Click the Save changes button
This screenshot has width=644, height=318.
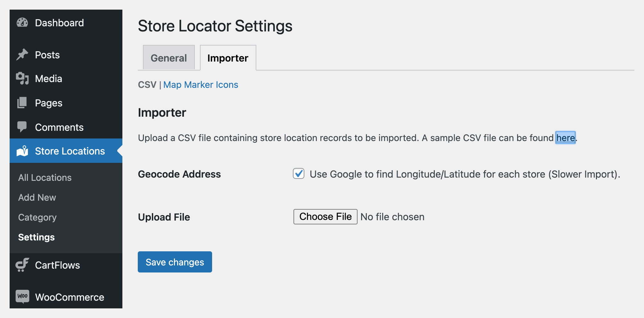175,262
